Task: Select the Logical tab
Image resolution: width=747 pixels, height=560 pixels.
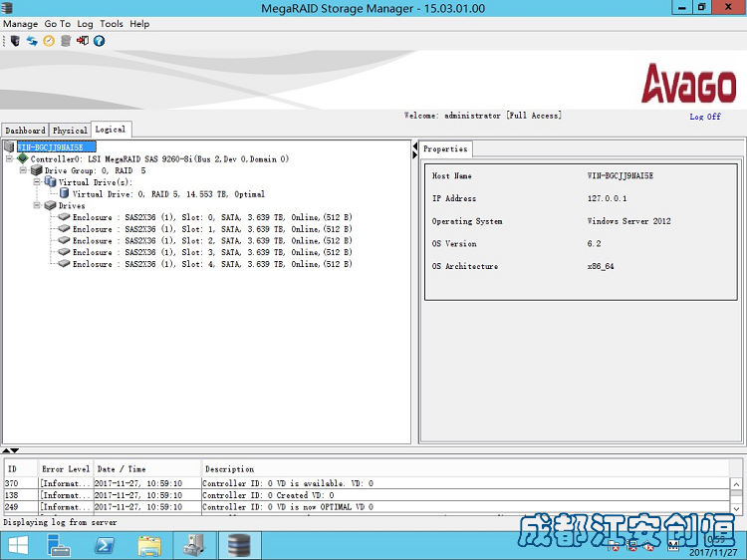Action: [x=111, y=130]
